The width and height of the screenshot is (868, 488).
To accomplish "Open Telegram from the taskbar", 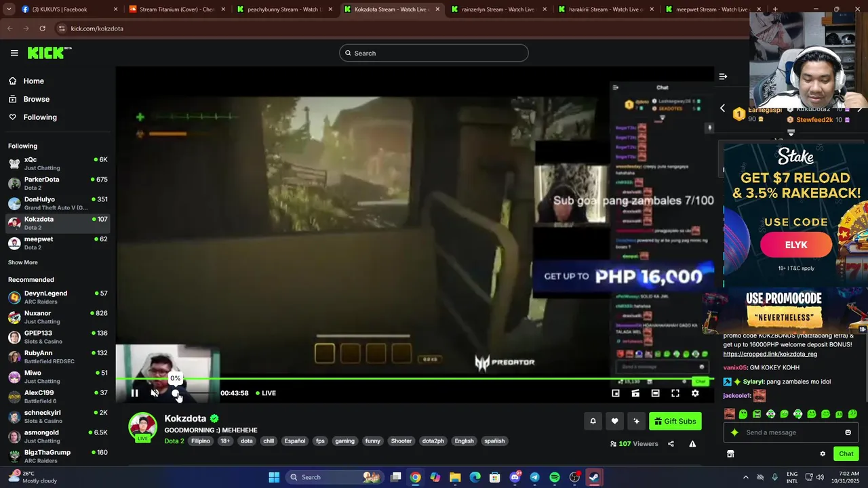I will 534,477.
